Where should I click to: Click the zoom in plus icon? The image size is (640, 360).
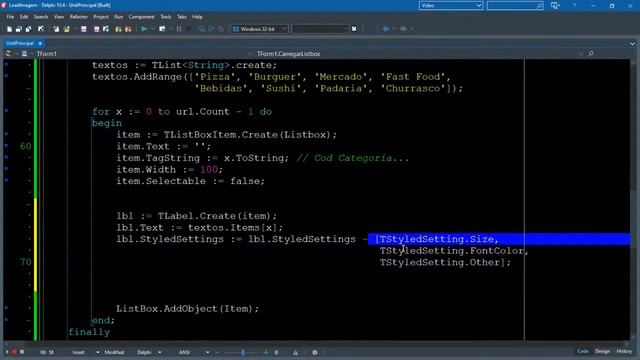[x=266, y=352]
